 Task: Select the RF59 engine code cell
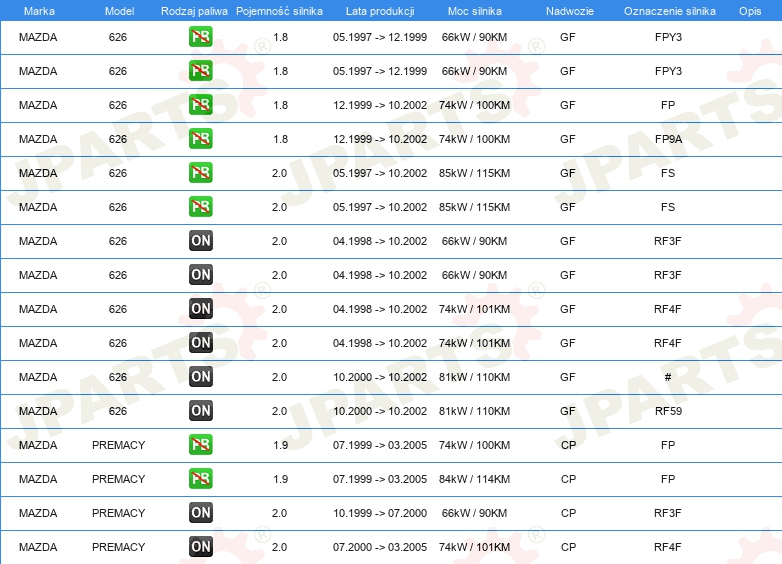pos(668,411)
